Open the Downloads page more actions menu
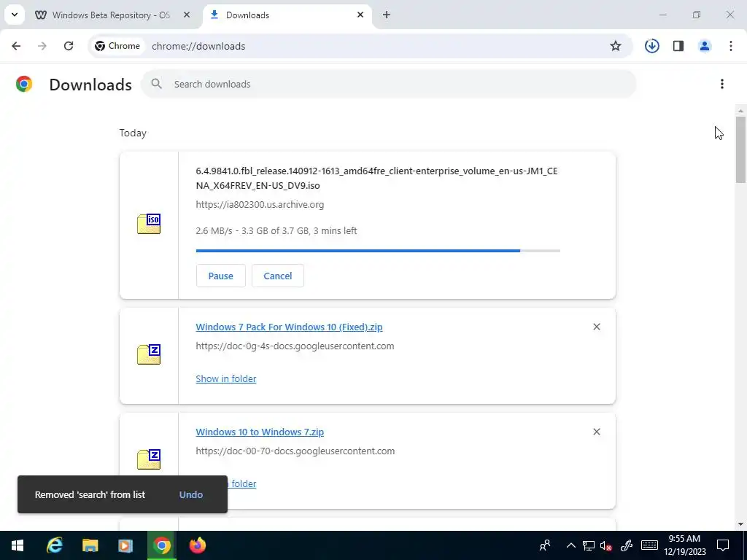 pos(722,85)
